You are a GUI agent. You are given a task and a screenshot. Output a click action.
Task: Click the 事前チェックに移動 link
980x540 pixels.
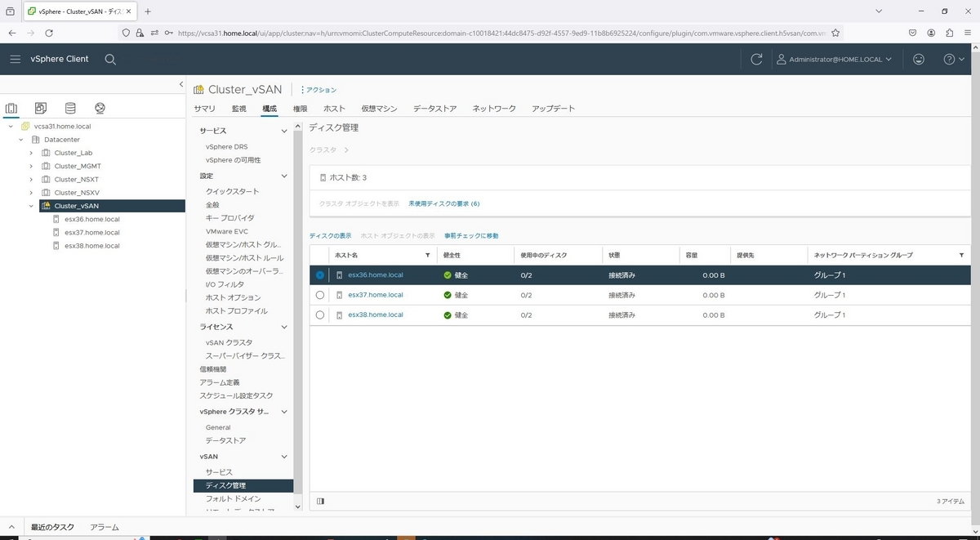pos(471,236)
